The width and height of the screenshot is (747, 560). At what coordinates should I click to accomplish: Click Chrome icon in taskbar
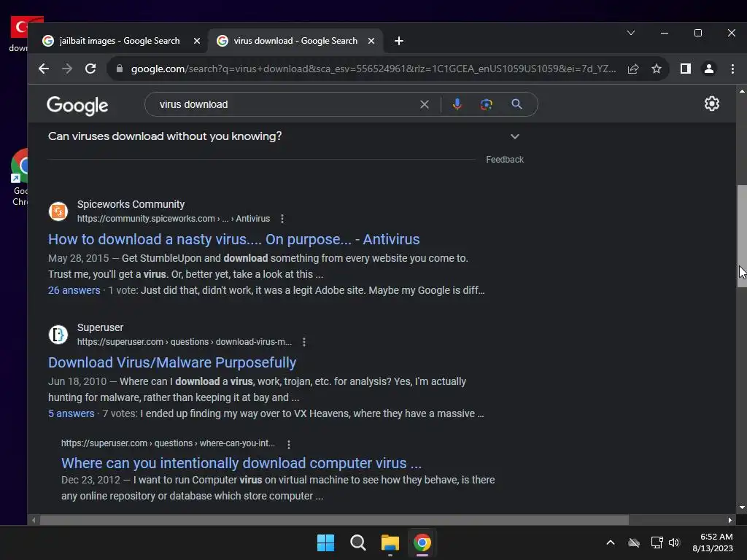pyautogui.click(x=422, y=542)
